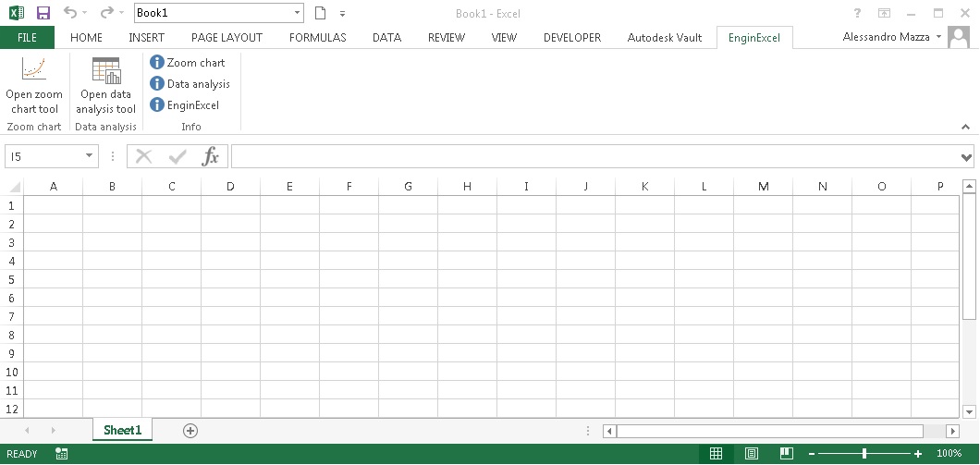
Task: Customize Quick Access Toolbar dropdown
Action: pyautogui.click(x=342, y=13)
